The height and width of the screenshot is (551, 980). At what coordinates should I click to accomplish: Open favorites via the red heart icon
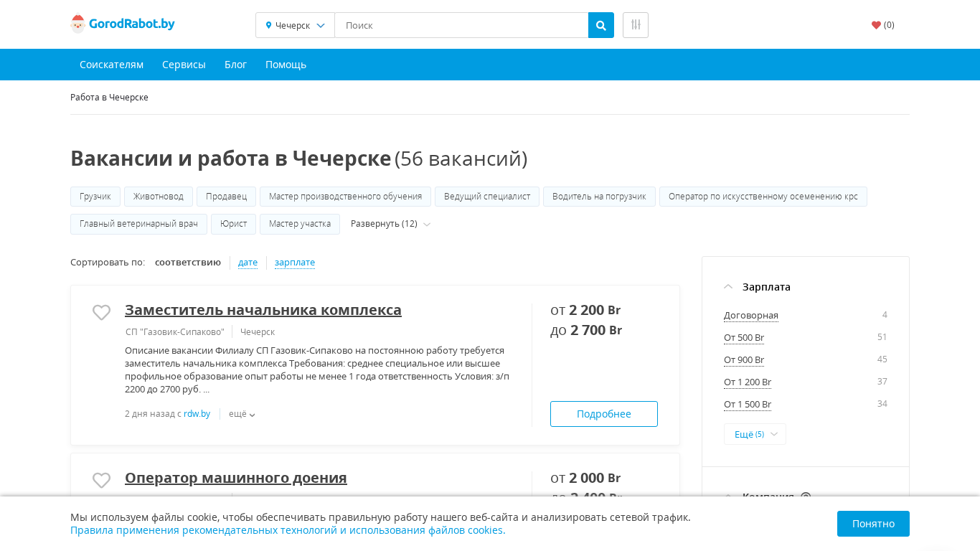point(876,25)
